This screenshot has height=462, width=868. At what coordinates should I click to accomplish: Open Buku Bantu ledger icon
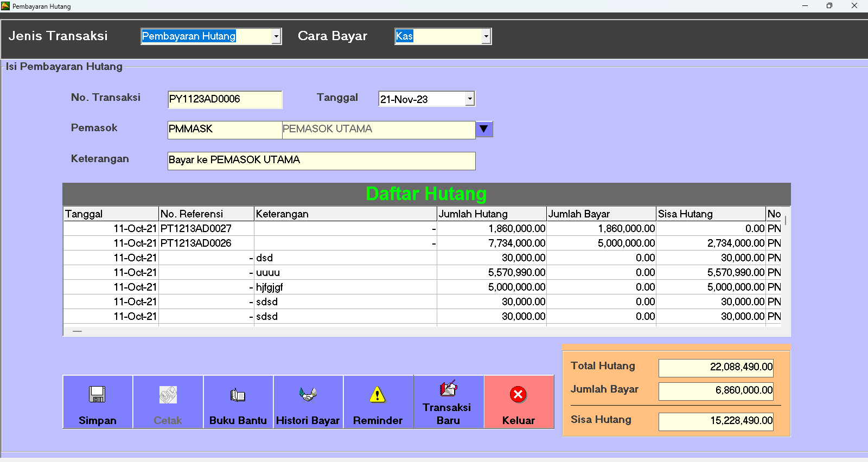238,395
